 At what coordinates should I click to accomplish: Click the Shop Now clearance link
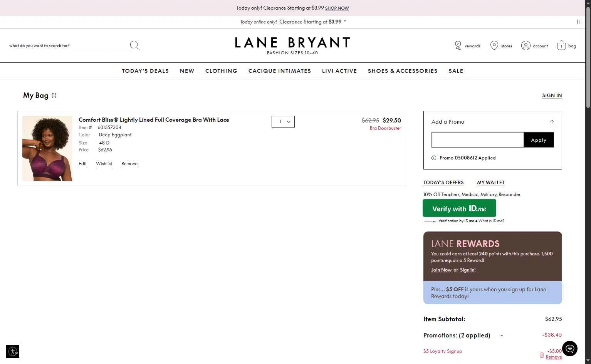tap(337, 8)
